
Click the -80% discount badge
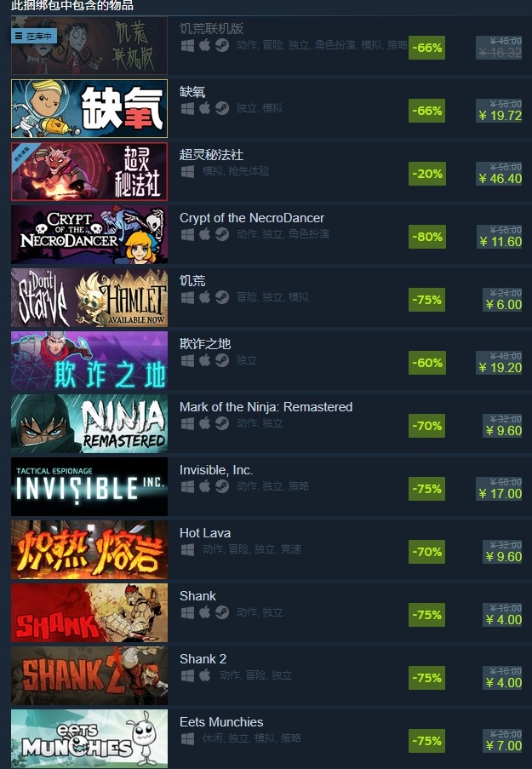[427, 237]
